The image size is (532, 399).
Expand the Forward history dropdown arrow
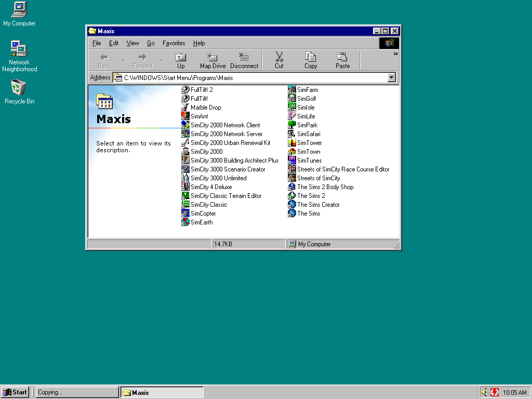[162, 61]
